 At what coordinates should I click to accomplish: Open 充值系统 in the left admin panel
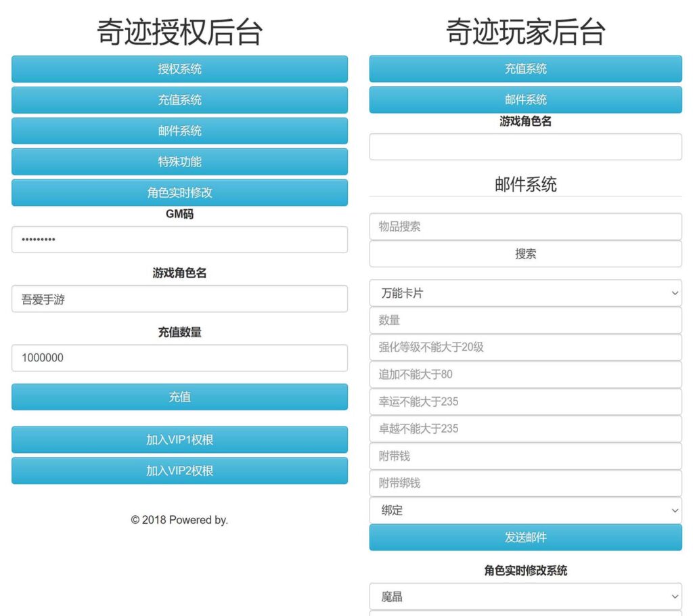179,100
